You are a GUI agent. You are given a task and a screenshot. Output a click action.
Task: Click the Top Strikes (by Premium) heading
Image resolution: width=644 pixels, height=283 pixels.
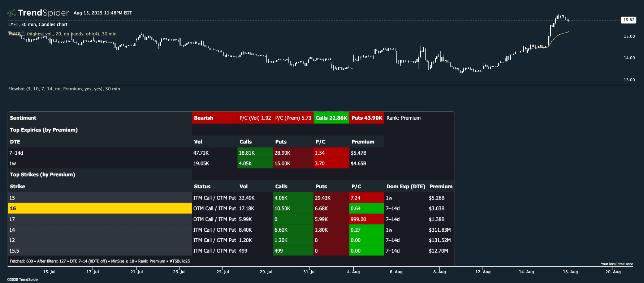(43, 175)
